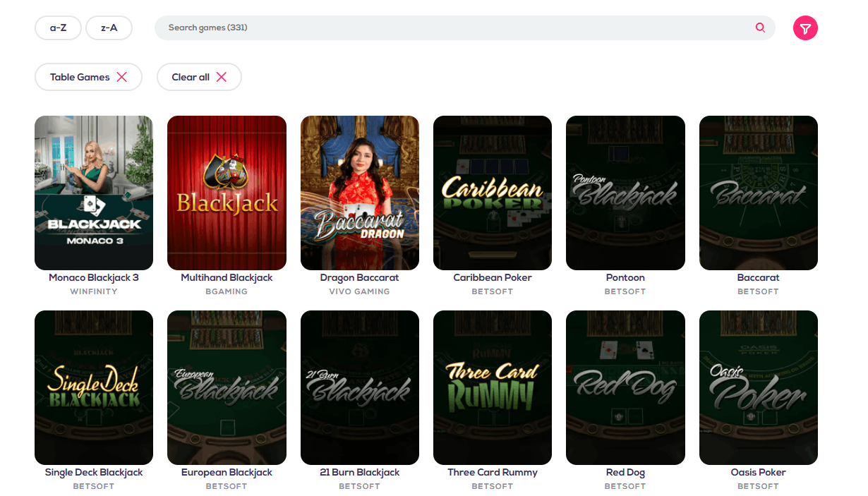Open Red Dog game thumbnail
The height and width of the screenshot is (496, 868).
pyautogui.click(x=625, y=387)
